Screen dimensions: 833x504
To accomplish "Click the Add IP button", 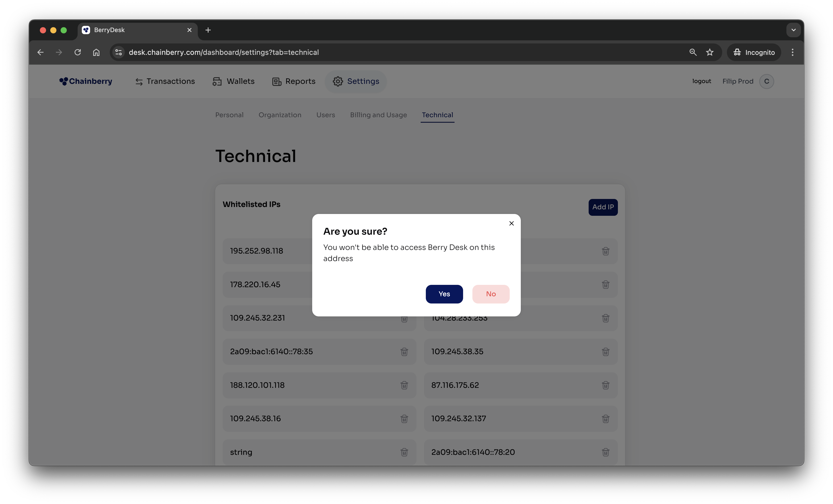I will coord(603,207).
